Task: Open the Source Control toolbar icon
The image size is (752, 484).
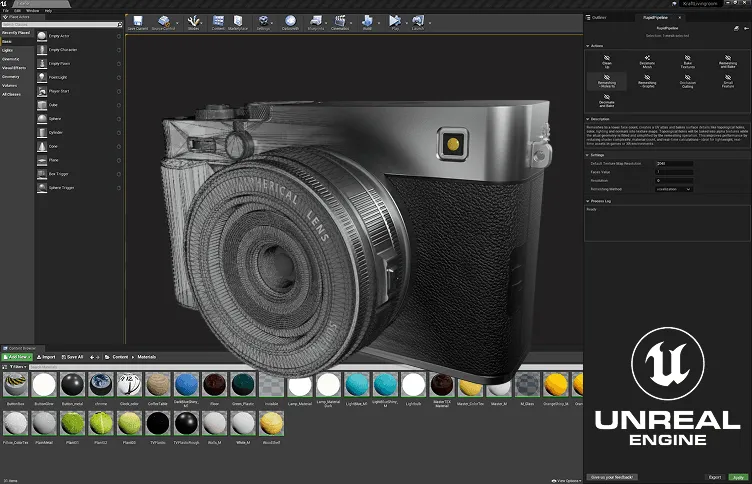Action: tap(165, 21)
